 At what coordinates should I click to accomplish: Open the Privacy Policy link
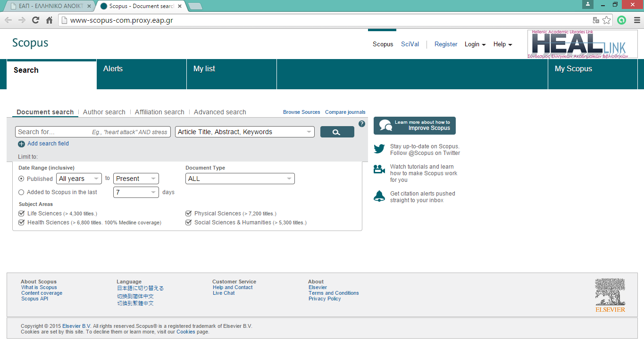point(325,299)
